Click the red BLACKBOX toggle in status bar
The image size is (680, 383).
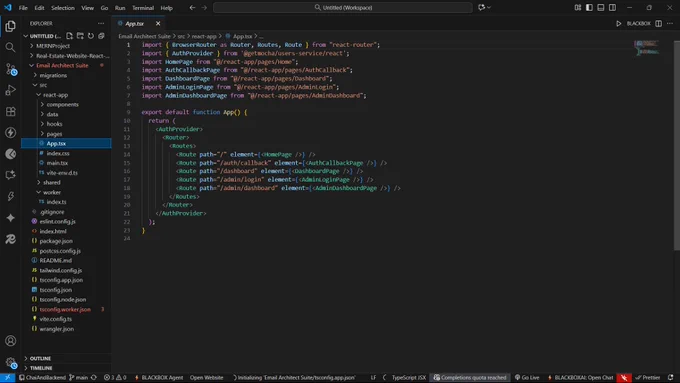[x=624, y=377]
